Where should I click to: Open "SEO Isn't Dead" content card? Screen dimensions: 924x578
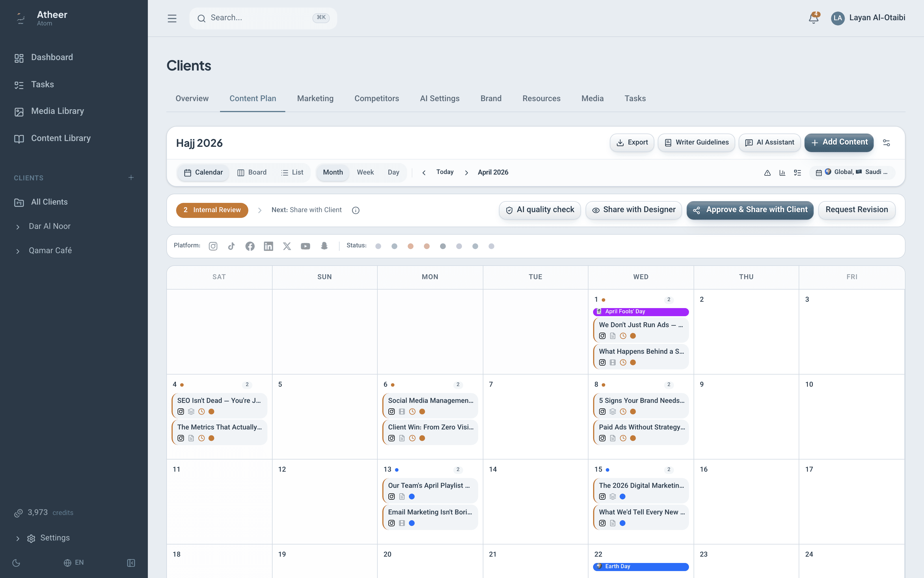click(219, 405)
